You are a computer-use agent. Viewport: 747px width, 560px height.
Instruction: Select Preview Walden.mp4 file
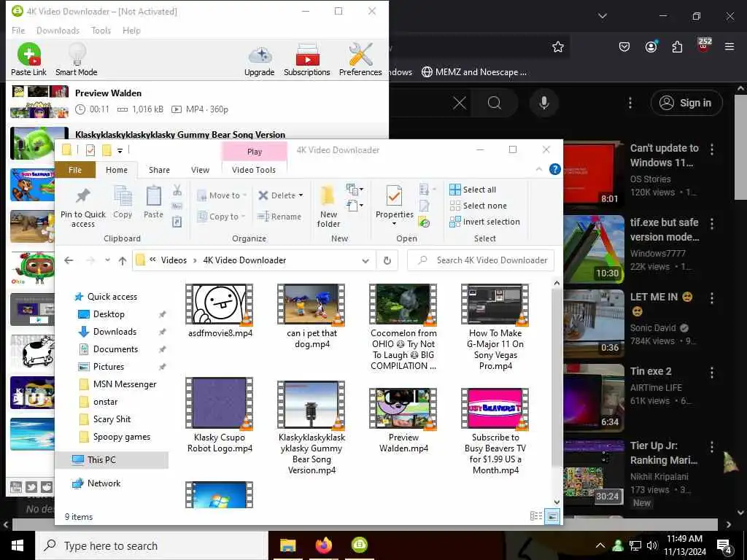(x=403, y=420)
